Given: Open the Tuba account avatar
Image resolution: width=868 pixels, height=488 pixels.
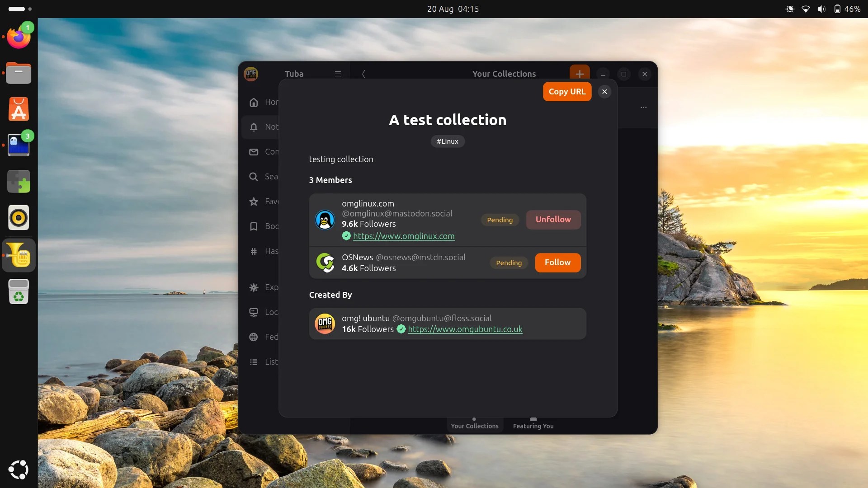Looking at the screenshot, I should pyautogui.click(x=251, y=74).
